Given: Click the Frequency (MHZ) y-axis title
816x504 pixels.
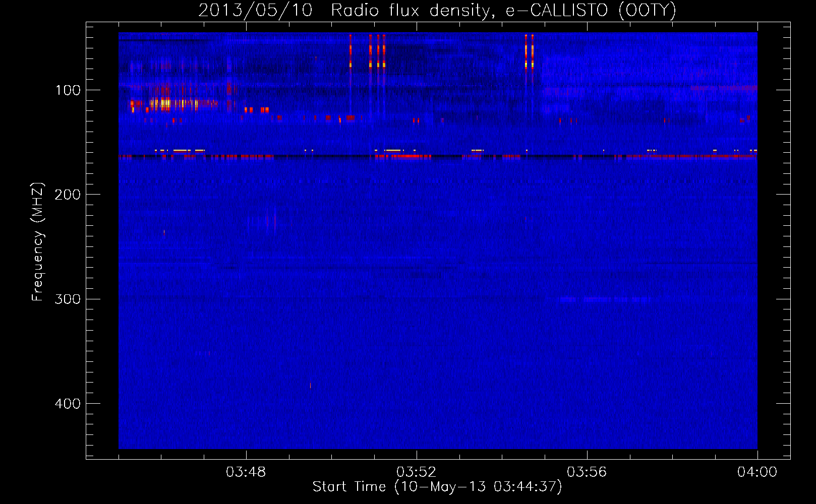Looking at the screenshot, I should pos(38,241).
